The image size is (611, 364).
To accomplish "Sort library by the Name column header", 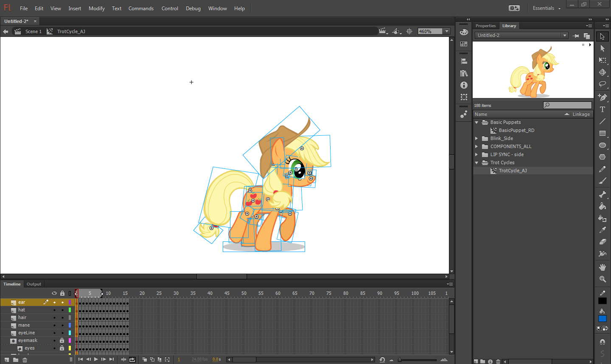I will (521, 114).
